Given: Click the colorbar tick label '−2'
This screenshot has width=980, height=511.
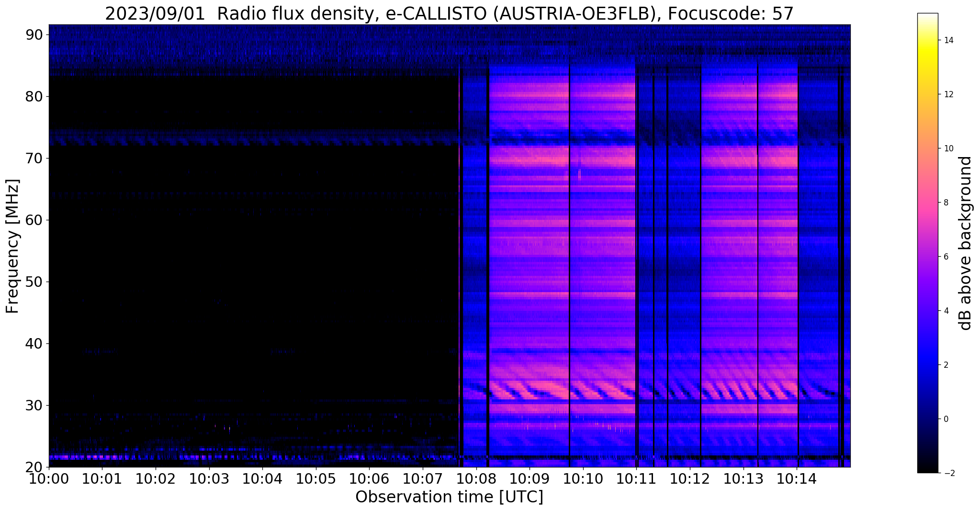Looking at the screenshot, I should pyautogui.click(x=948, y=473).
